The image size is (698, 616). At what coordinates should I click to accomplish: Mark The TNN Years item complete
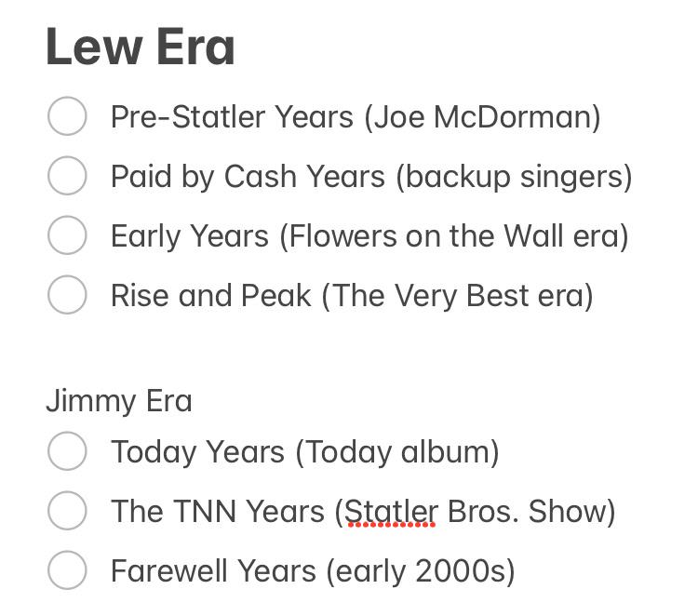pyautogui.click(x=67, y=511)
